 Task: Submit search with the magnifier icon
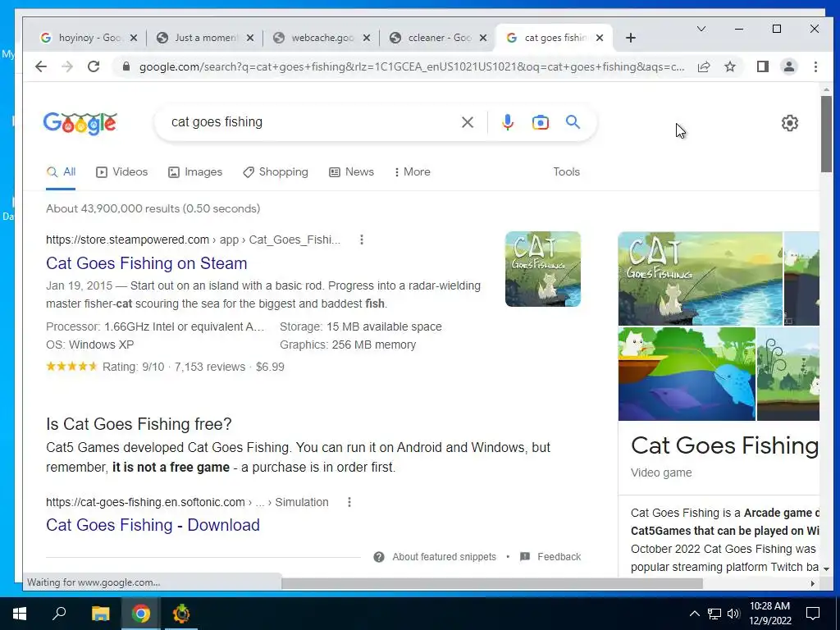[x=573, y=122]
